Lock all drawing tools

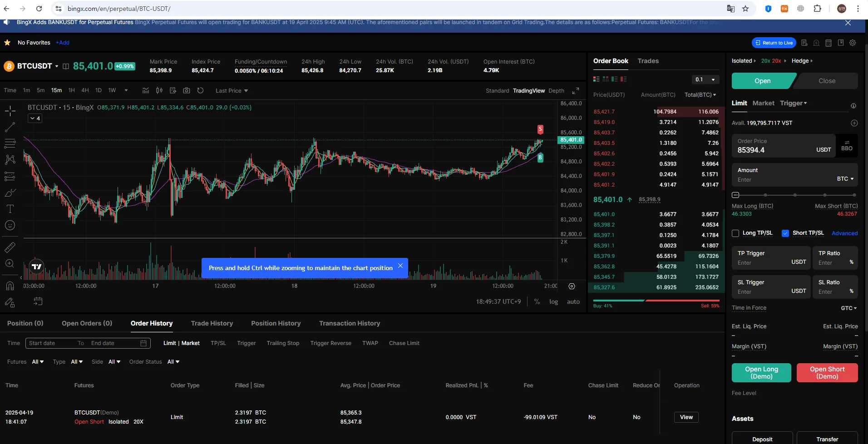(10, 302)
